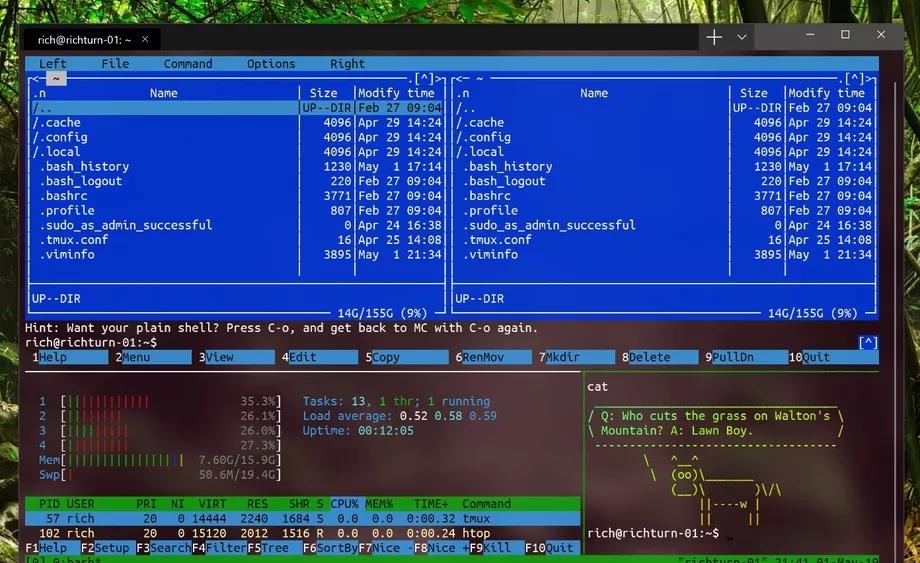Select /.cache folder in left panel

[x=236, y=123]
